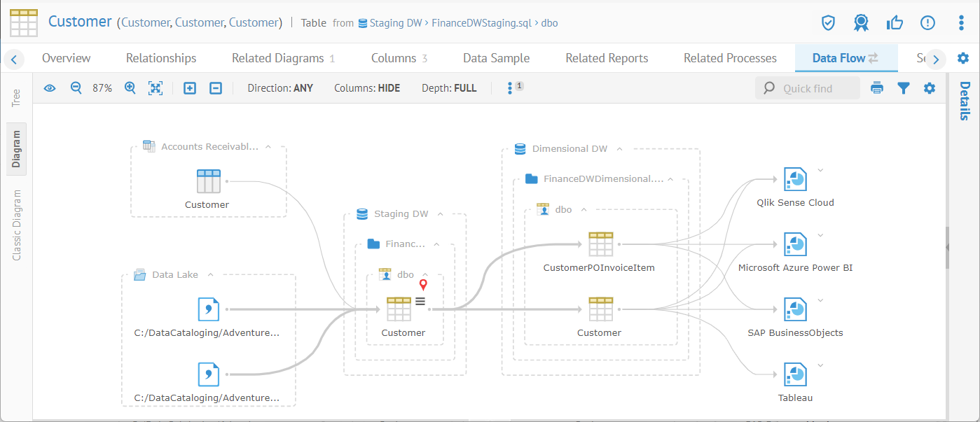
Task: Toggle the eye visibility icon
Action: point(50,88)
